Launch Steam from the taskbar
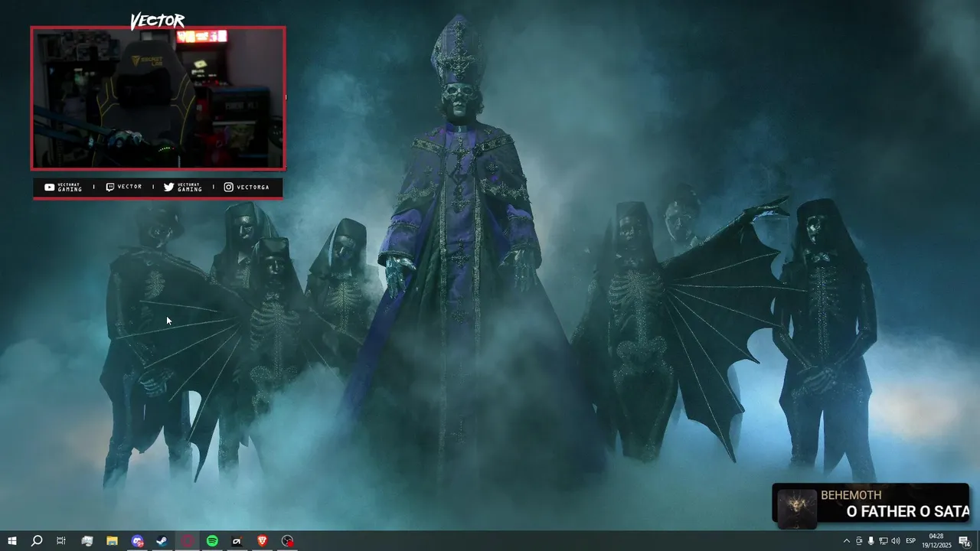The image size is (980, 551). pyautogui.click(x=162, y=541)
